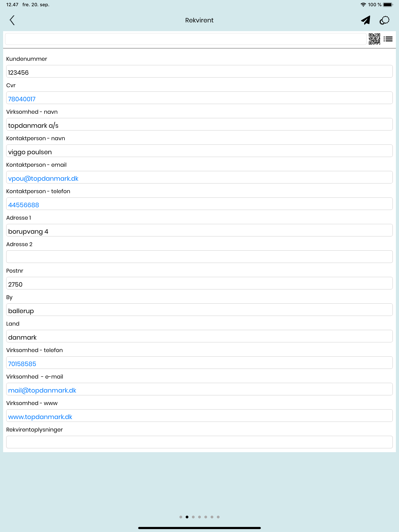Screen dimensions: 399x532
Task: Tap the home indicator bar
Action: (199, 528)
